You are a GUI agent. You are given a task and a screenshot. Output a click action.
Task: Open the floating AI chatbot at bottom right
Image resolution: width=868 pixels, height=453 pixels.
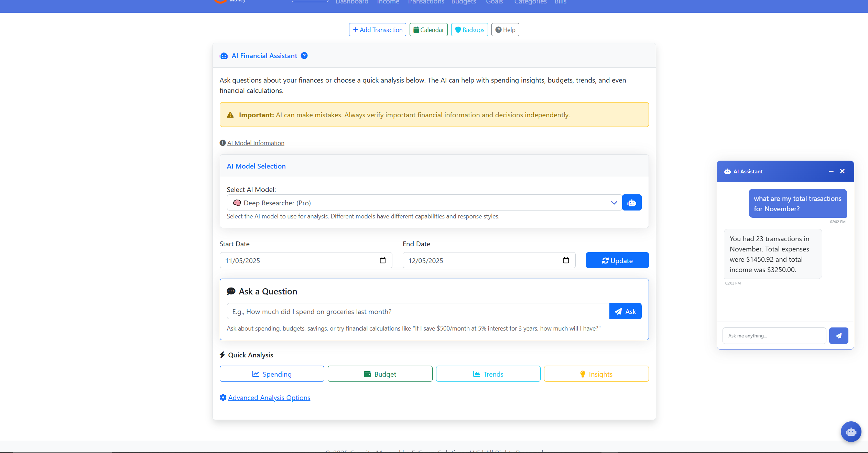point(850,432)
